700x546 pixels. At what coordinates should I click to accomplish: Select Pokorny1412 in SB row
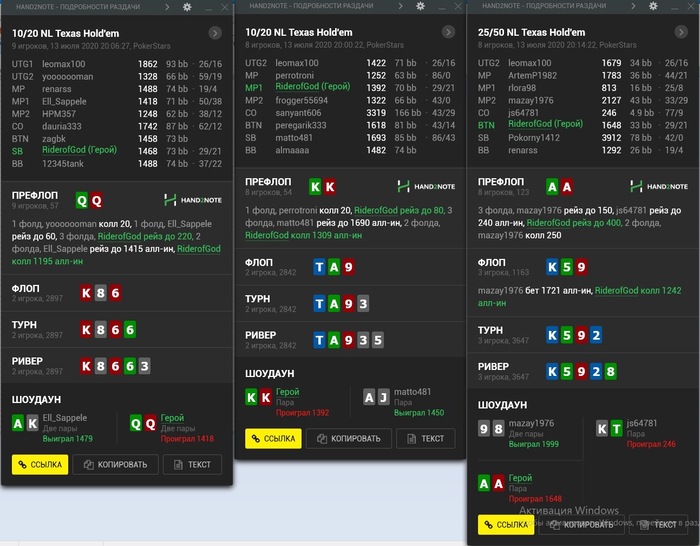coord(534,138)
